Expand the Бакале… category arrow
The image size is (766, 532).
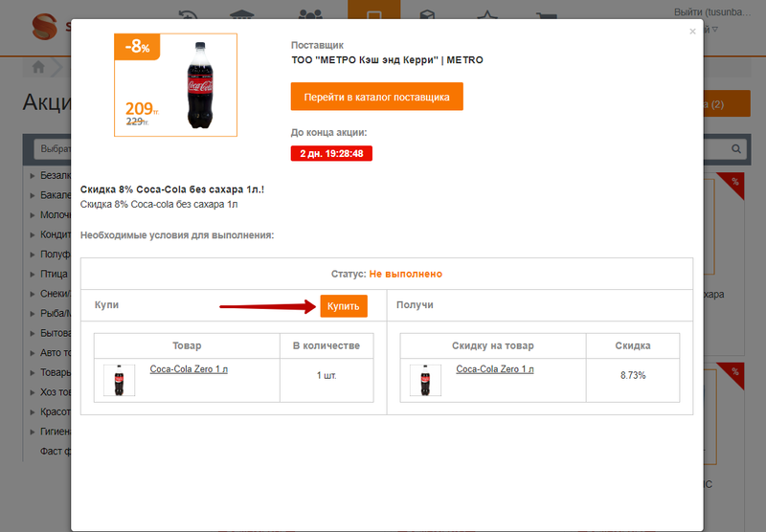[33, 195]
